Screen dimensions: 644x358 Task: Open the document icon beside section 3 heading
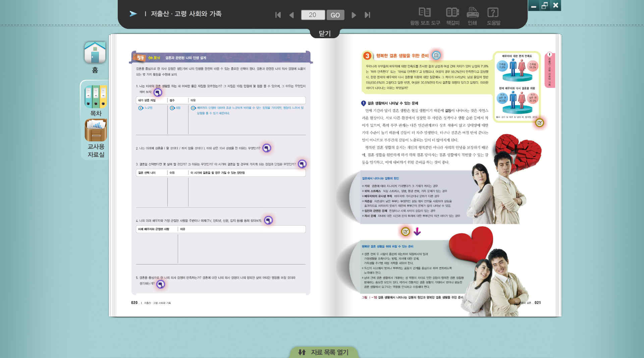point(436,55)
